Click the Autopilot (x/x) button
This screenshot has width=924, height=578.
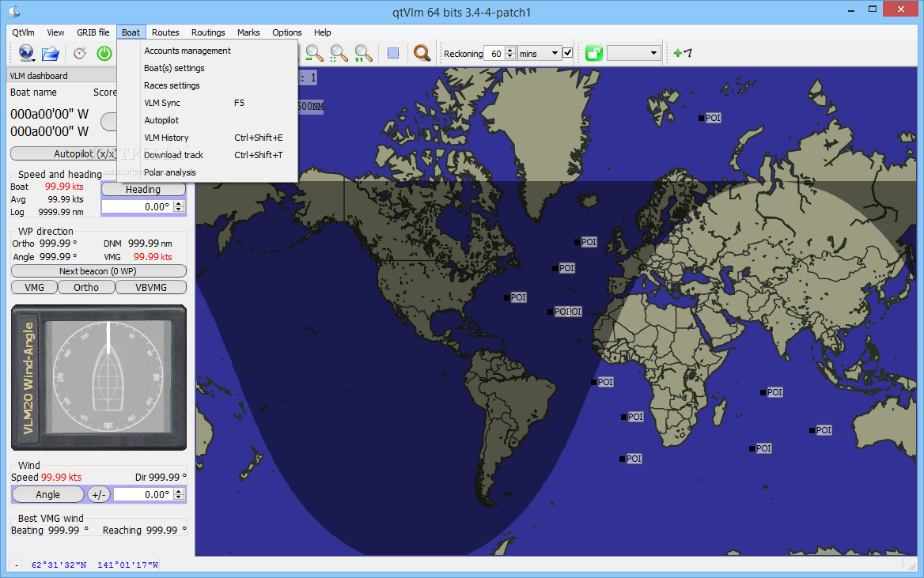(63, 153)
